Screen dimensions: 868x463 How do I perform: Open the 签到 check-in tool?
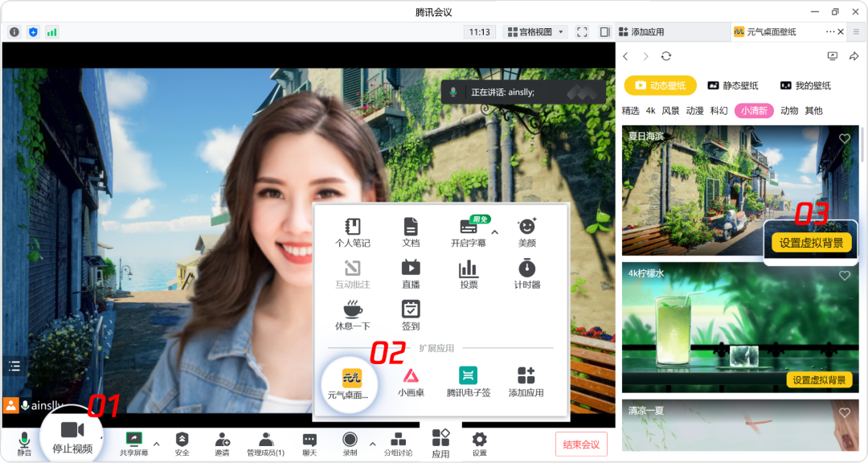click(x=411, y=316)
